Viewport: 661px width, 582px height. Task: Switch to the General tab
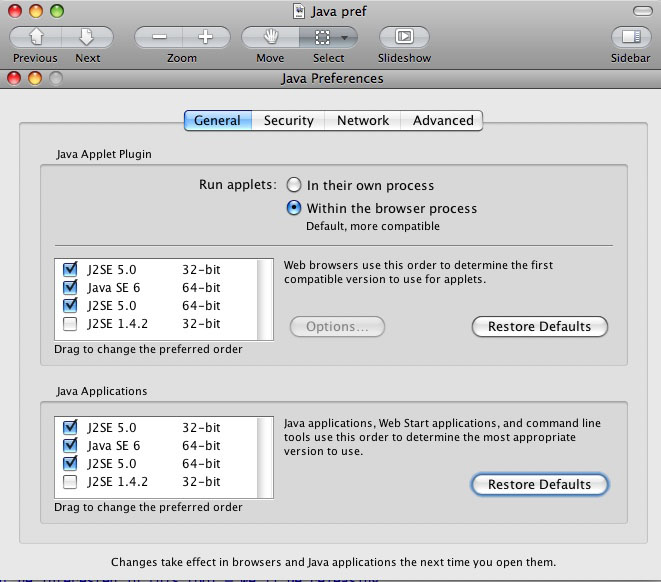[218, 121]
